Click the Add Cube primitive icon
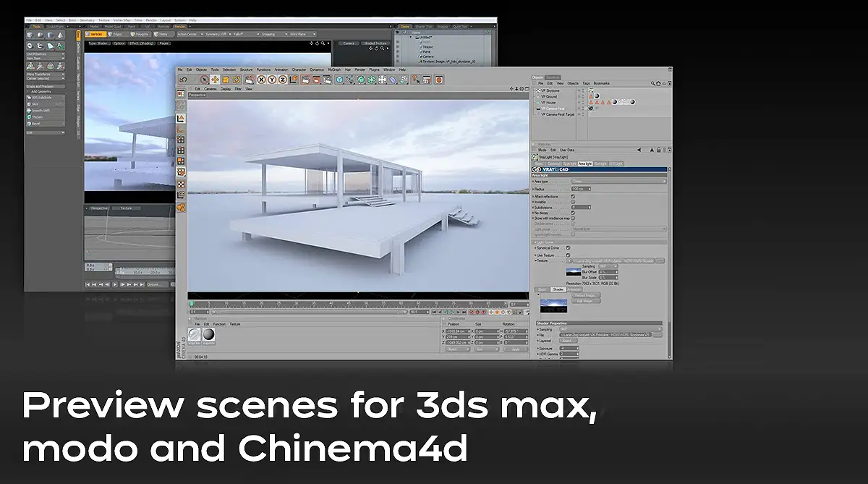868x484 pixels. (339, 80)
